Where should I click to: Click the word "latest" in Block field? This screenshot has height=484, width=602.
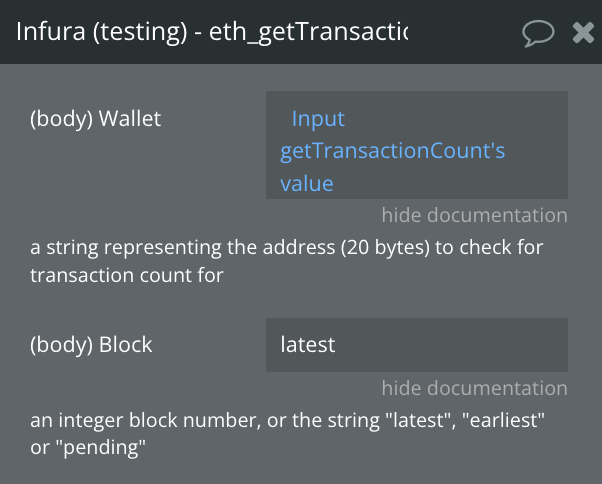click(x=308, y=345)
